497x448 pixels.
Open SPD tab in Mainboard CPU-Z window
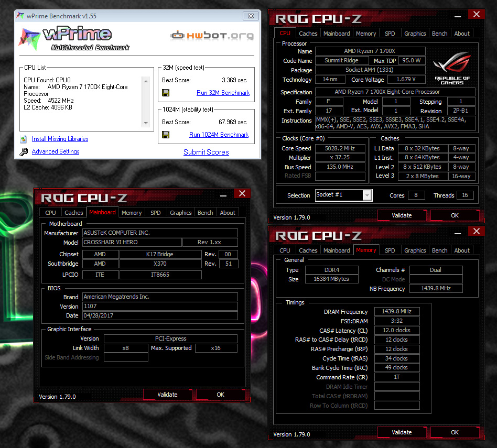[156, 213]
